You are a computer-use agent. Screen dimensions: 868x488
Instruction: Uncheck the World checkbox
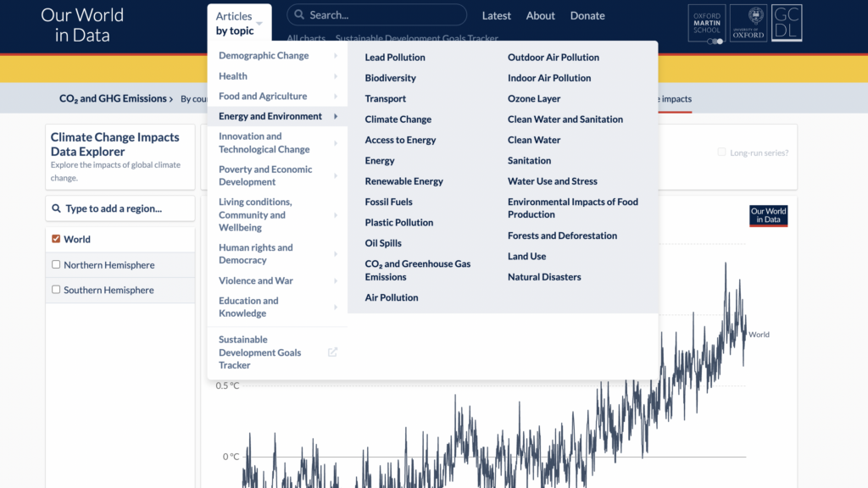[56, 239]
